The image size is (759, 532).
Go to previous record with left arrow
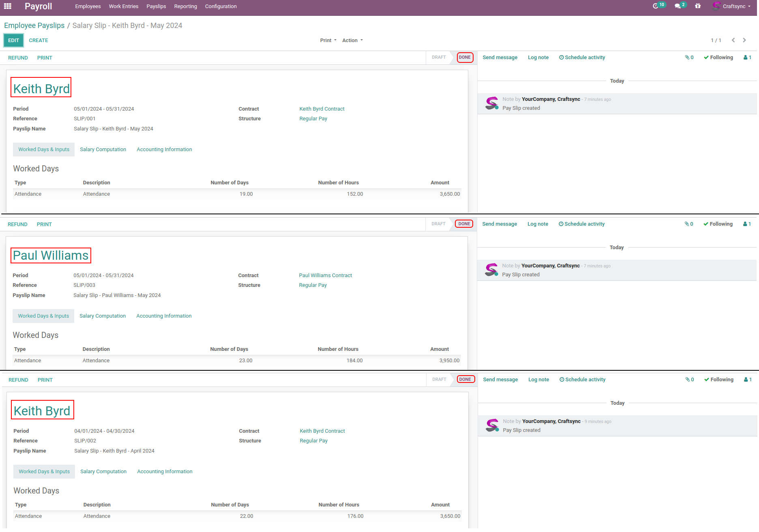point(733,40)
